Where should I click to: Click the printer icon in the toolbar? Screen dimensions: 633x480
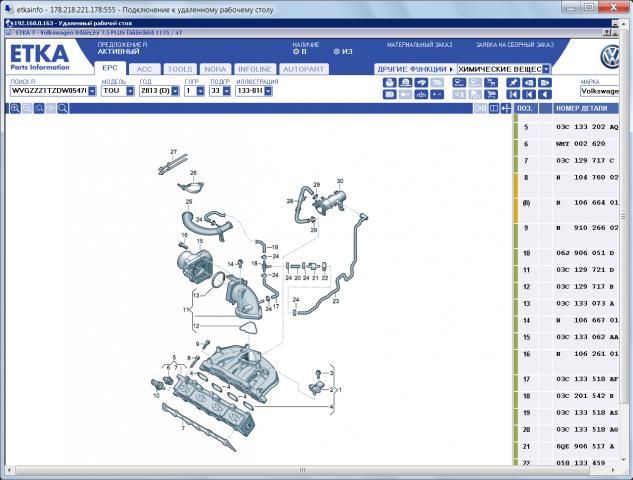click(x=389, y=83)
